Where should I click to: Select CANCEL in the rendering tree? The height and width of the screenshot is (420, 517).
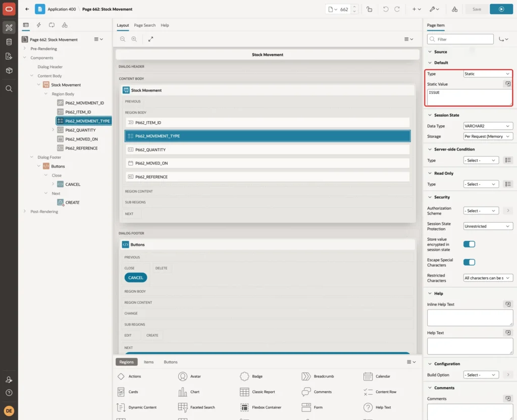(x=73, y=184)
